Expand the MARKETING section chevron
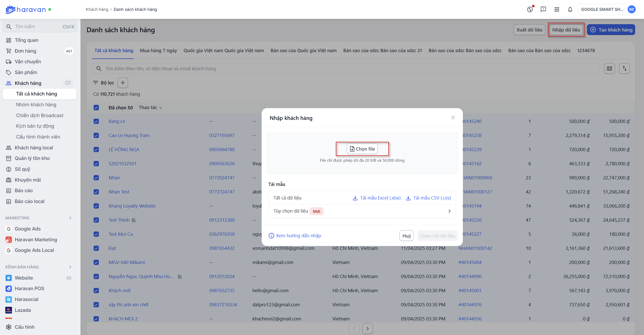 pyautogui.click(x=70, y=218)
